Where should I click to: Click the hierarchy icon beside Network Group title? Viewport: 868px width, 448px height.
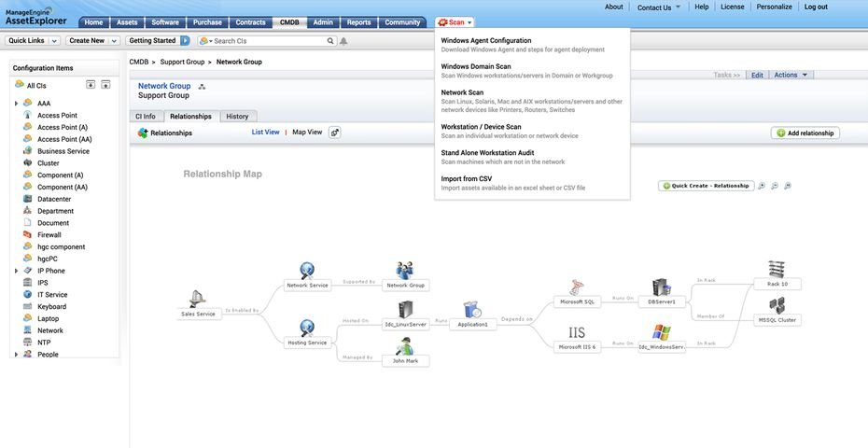coord(202,86)
